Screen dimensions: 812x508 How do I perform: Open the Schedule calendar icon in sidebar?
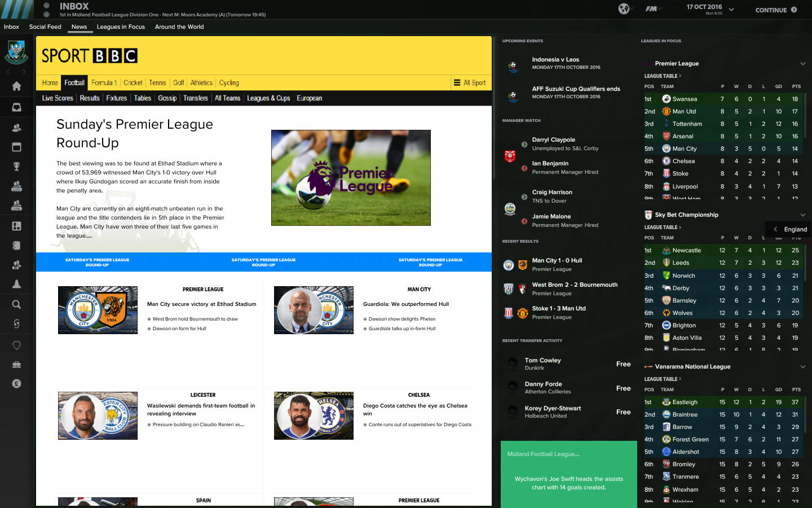coord(16,147)
